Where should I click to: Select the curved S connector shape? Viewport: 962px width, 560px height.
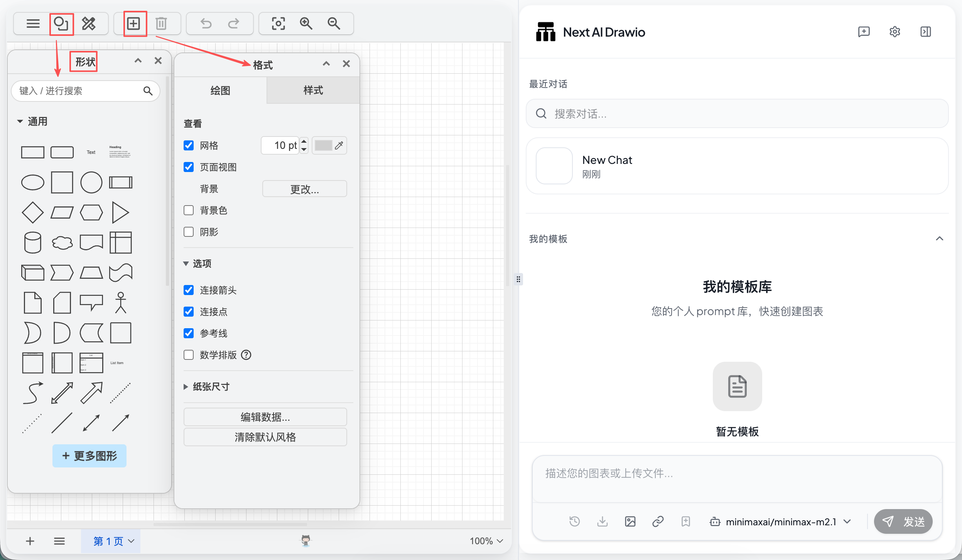tap(33, 393)
